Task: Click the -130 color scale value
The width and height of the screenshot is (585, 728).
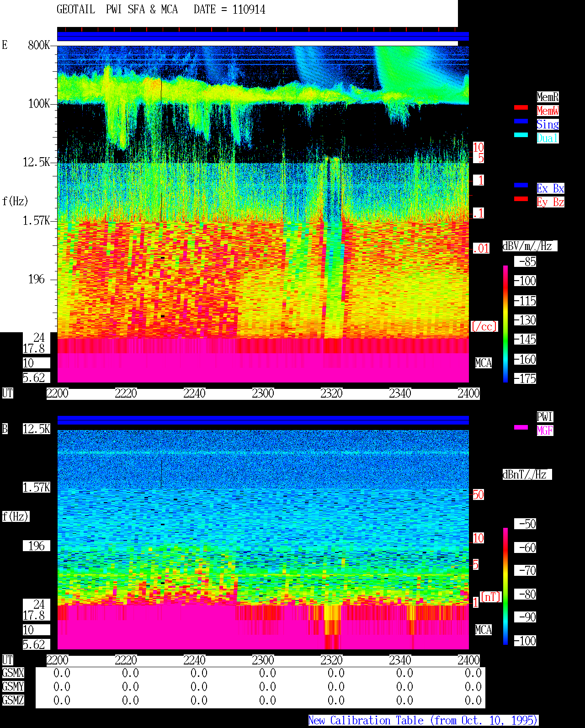Action: pos(525,320)
